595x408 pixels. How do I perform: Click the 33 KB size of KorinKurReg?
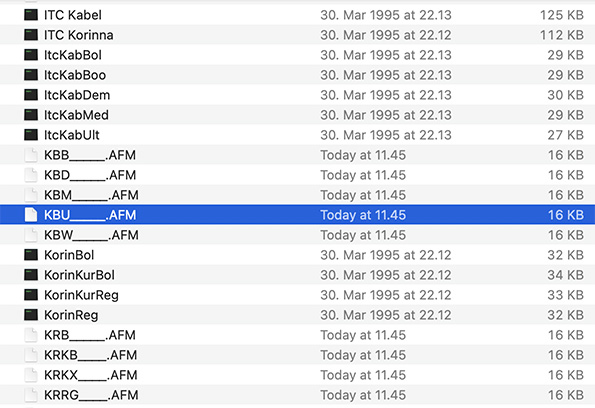point(565,295)
